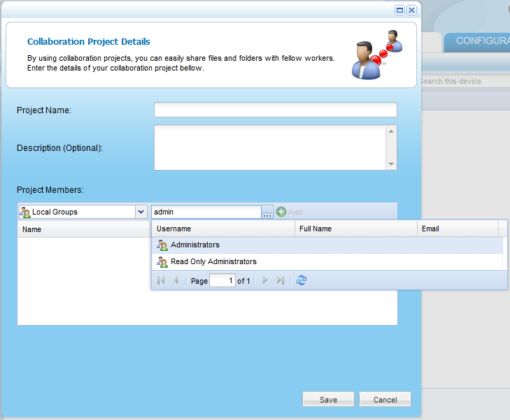Go to previous page of results
Viewport: 510px width, 420px height.
[176, 280]
